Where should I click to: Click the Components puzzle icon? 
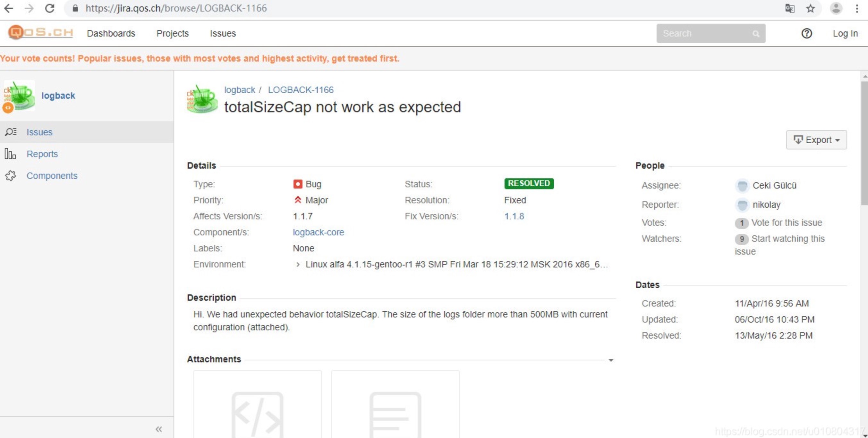(11, 175)
